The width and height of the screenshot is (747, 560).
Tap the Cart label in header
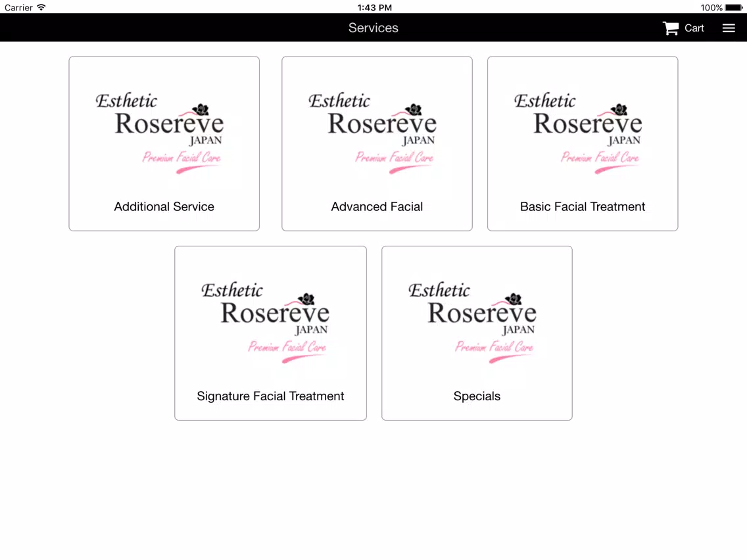pyautogui.click(x=694, y=28)
